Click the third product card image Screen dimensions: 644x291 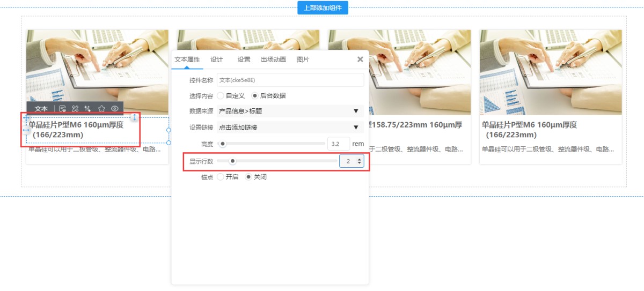click(420, 72)
